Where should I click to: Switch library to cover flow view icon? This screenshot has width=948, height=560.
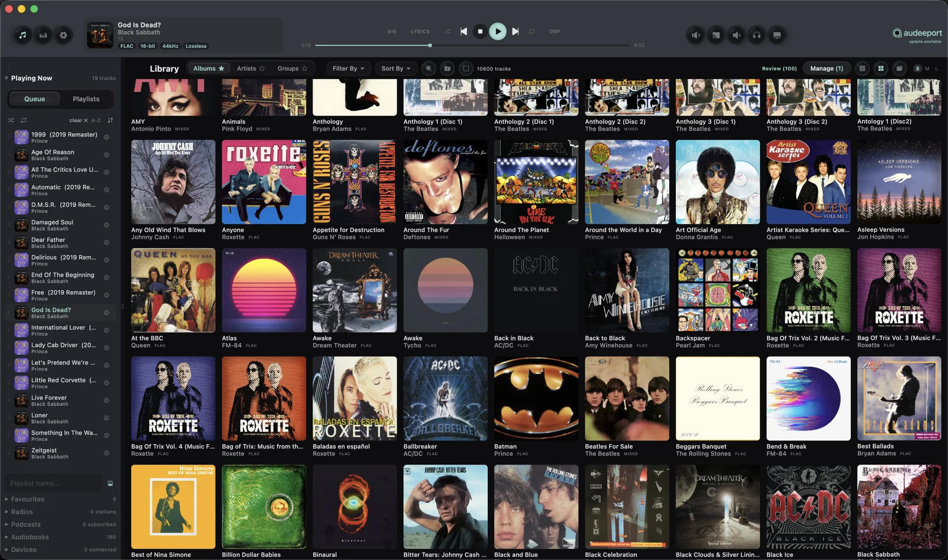point(899,69)
